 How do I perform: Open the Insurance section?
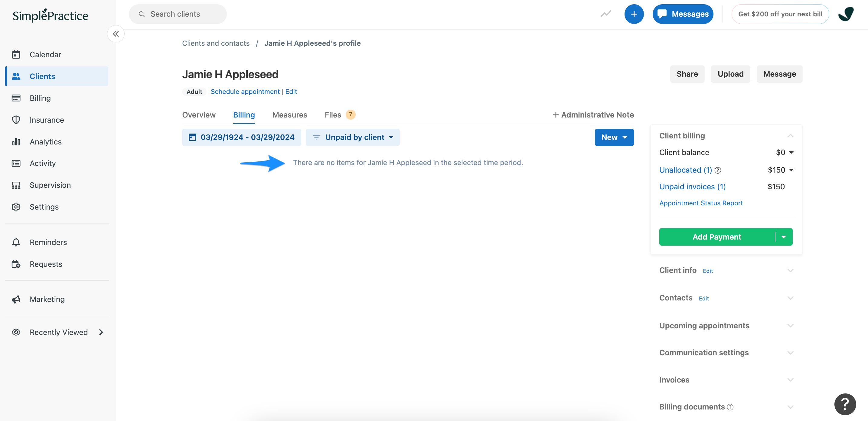16,120
